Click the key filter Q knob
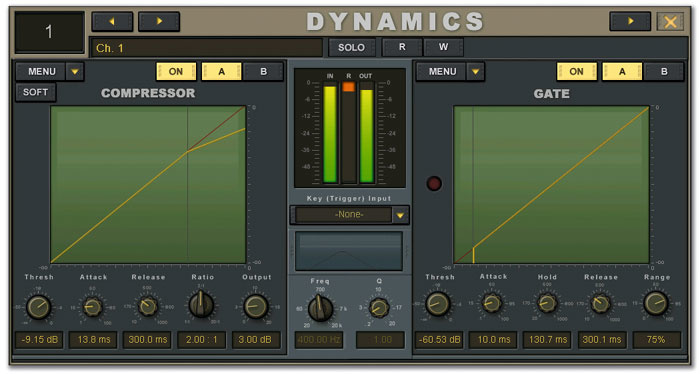Viewport: 700px width, 374px height. click(379, 308)
